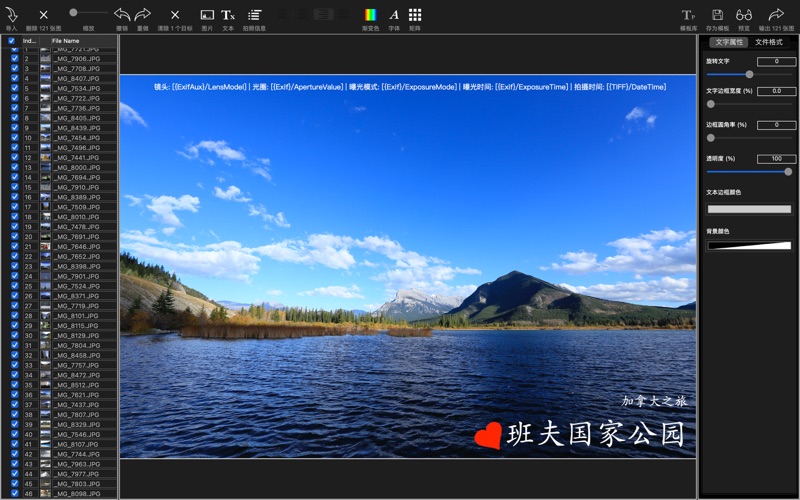
Task: Click the 预览 preview glasses icon
Action: tap(744, 15)
